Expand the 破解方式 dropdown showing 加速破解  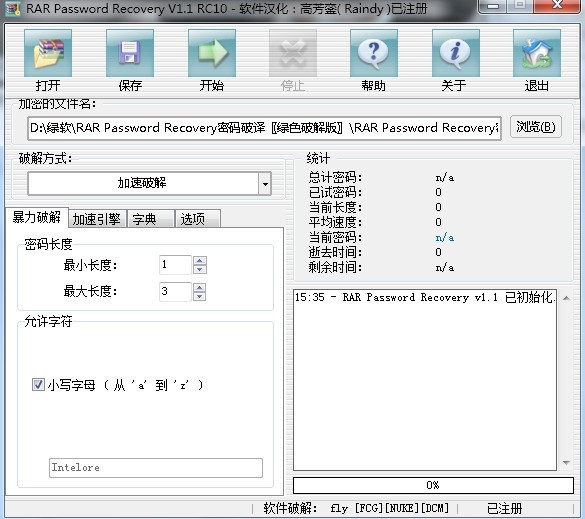265,184
